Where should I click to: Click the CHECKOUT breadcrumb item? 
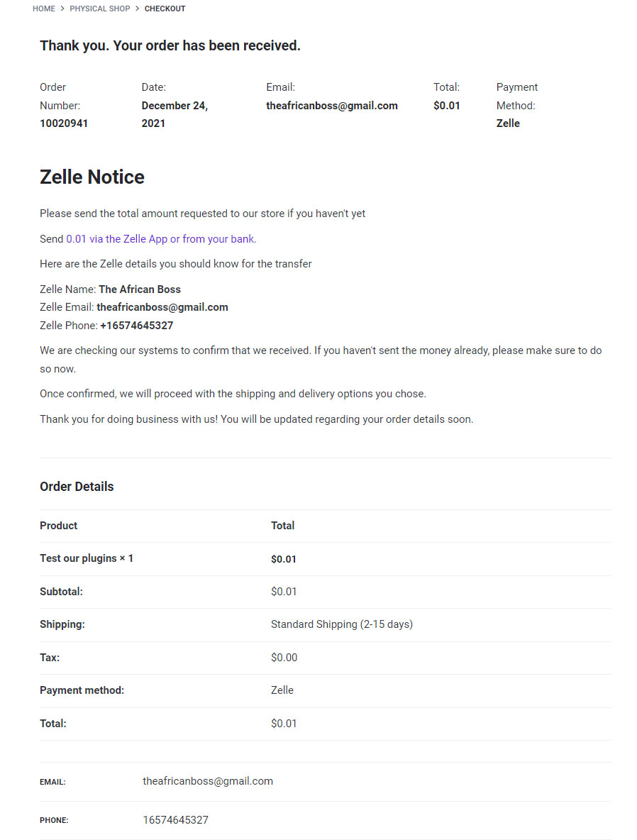(x=165, y=9)
